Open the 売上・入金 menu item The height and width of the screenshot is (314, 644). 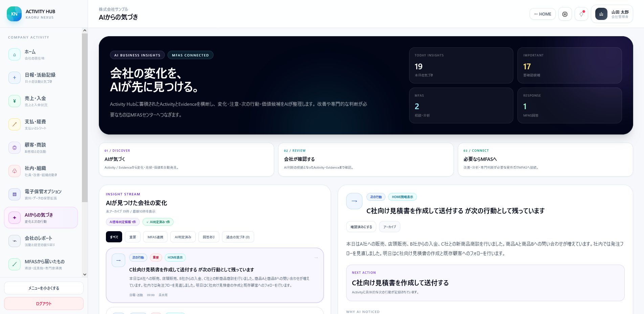[41, 101]
